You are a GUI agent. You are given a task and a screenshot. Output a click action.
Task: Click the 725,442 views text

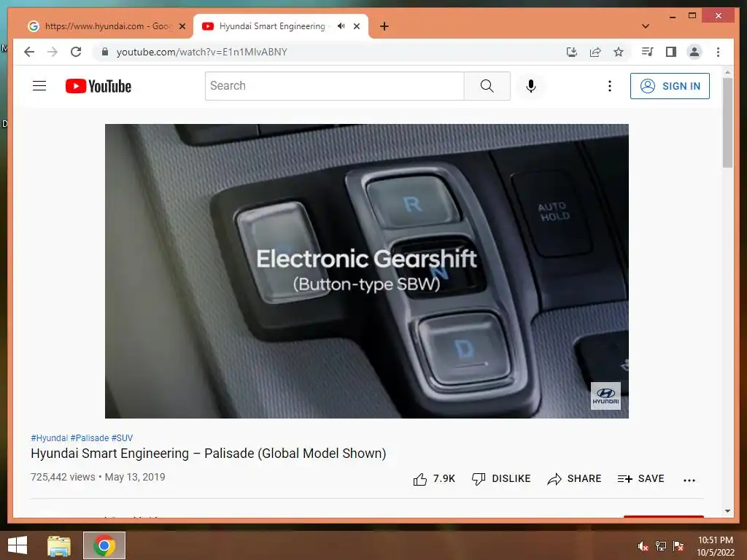[x=63, y=477]
